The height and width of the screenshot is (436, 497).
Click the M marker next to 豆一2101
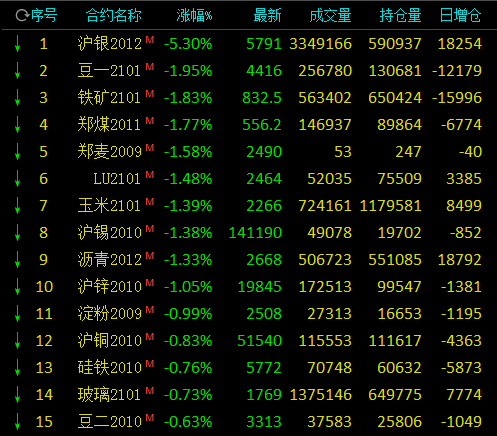click(150, 67)
